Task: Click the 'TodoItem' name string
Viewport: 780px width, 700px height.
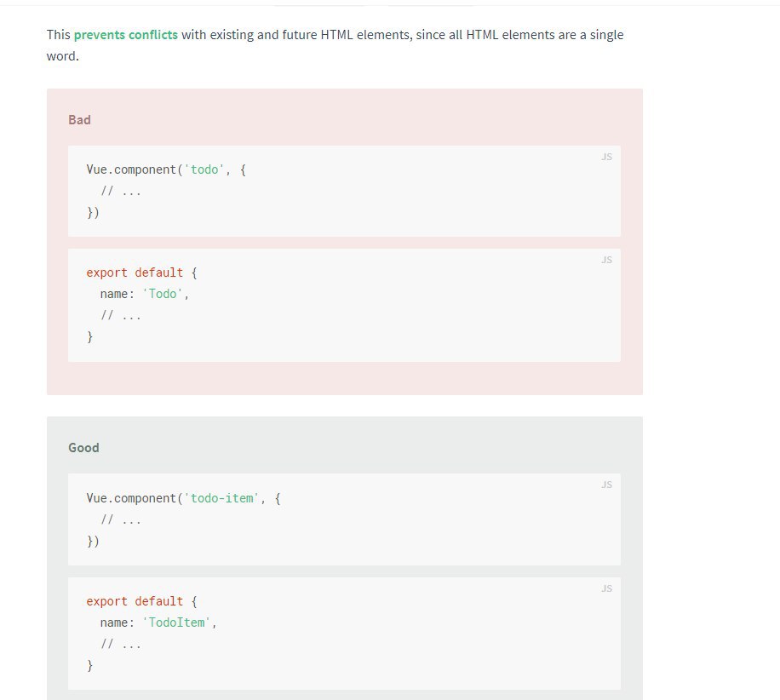Action: [176, 623]
